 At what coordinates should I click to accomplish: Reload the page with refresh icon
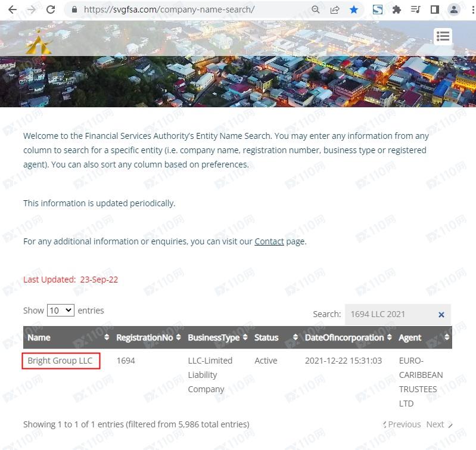point(51,10)
